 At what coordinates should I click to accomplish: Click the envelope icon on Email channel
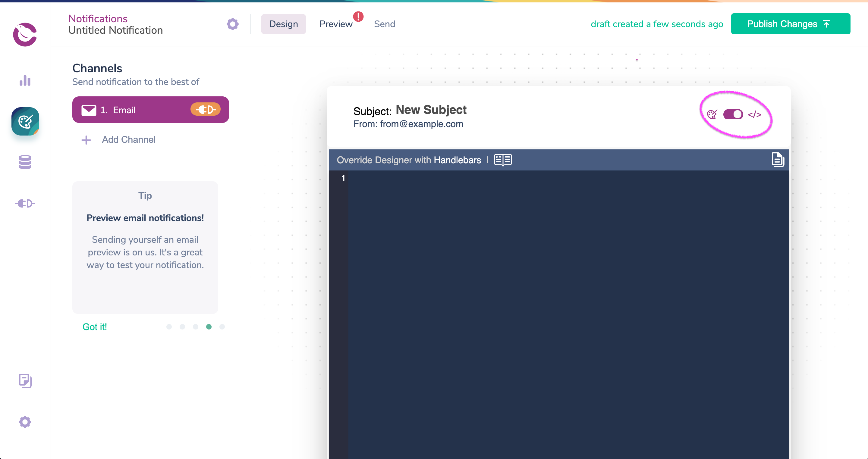tap(89, 110)
